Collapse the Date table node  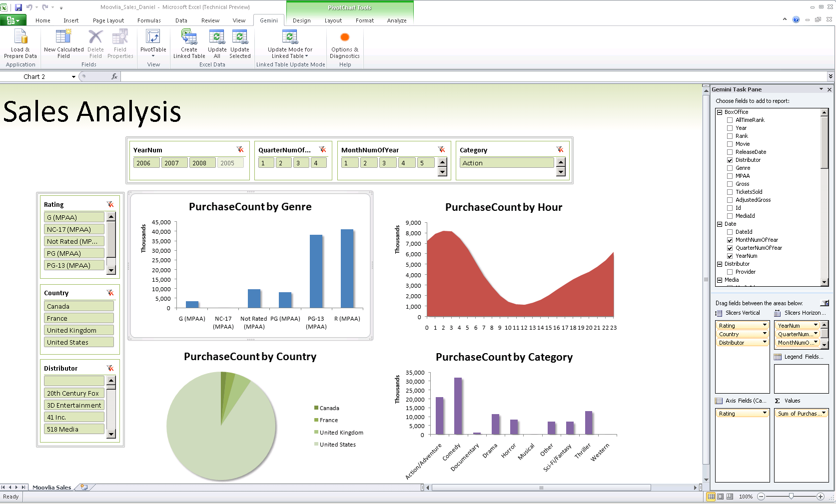pos(720,224)
